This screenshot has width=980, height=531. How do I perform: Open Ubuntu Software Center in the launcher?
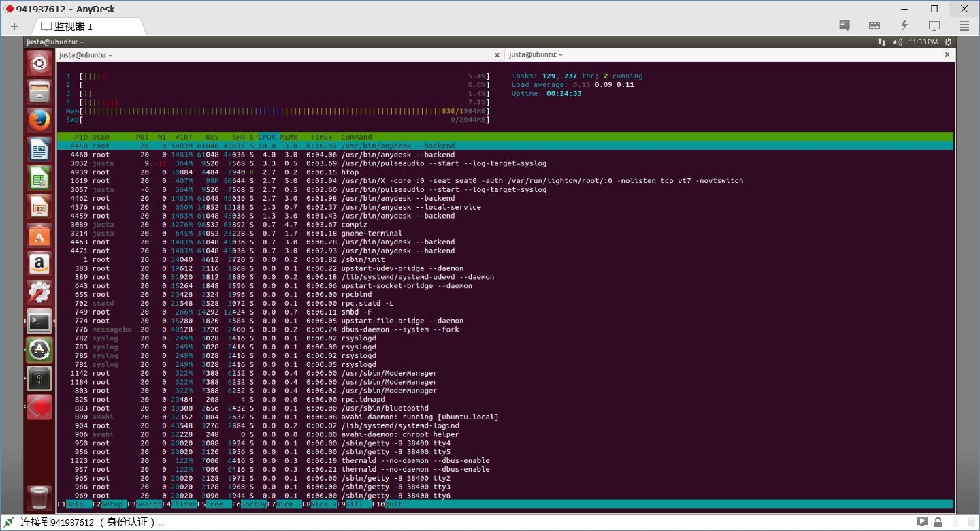39,235
